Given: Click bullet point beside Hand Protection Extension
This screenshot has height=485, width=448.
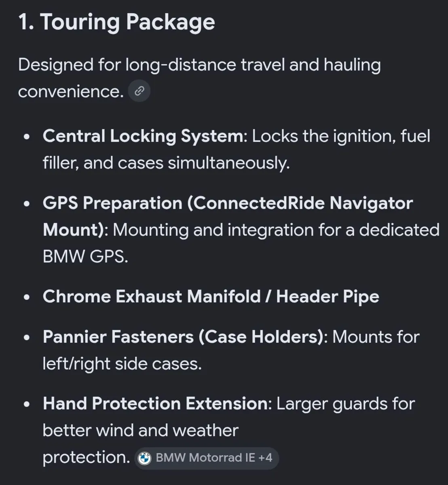Looking at the screenshot, I should click(x=27, y=404).
